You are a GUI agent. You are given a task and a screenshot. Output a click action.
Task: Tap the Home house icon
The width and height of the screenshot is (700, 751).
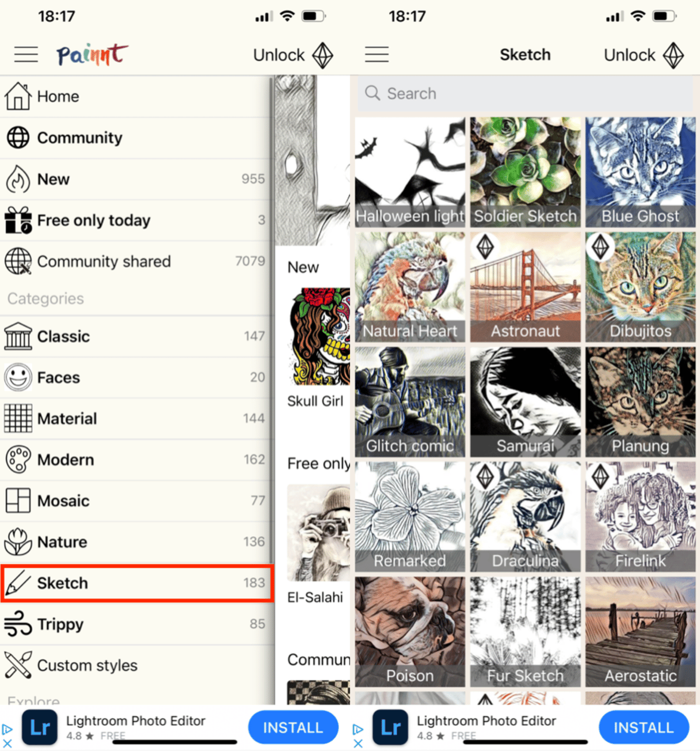point(18,96)
